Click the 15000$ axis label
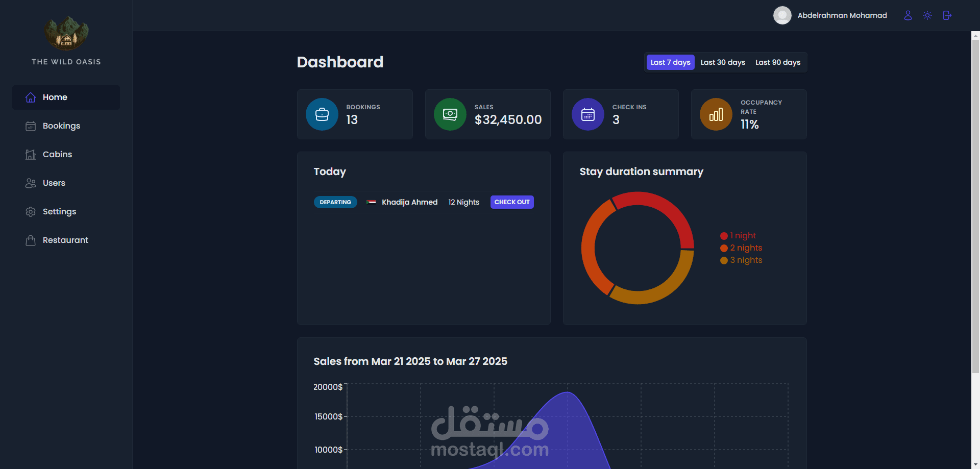 coord(328,417)
